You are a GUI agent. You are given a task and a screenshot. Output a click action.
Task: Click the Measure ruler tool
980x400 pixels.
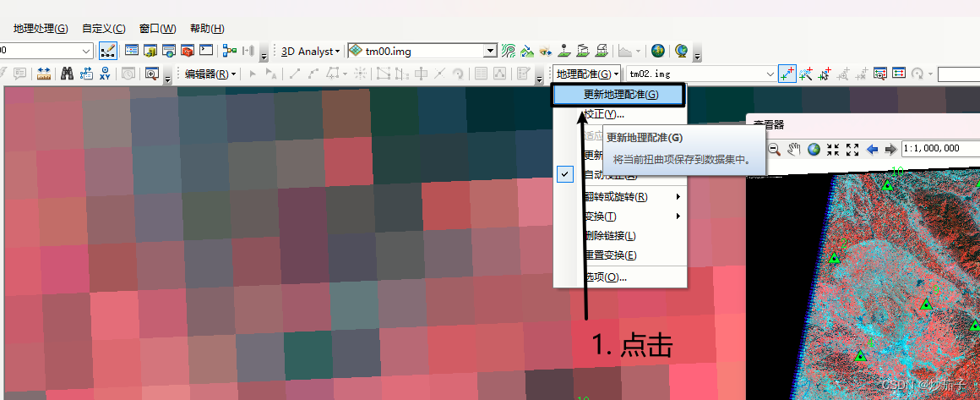click(44, 74)
